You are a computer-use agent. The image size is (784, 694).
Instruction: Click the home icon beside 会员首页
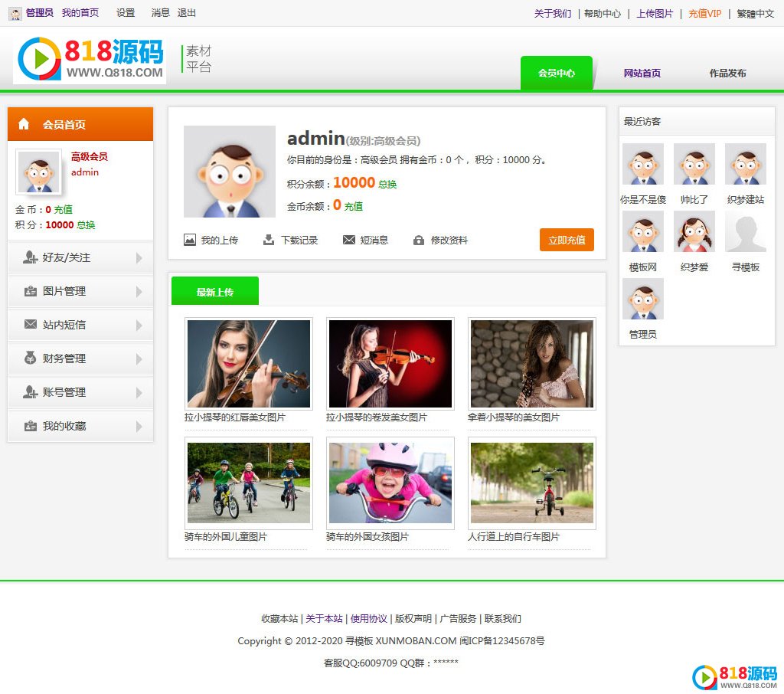24,124
